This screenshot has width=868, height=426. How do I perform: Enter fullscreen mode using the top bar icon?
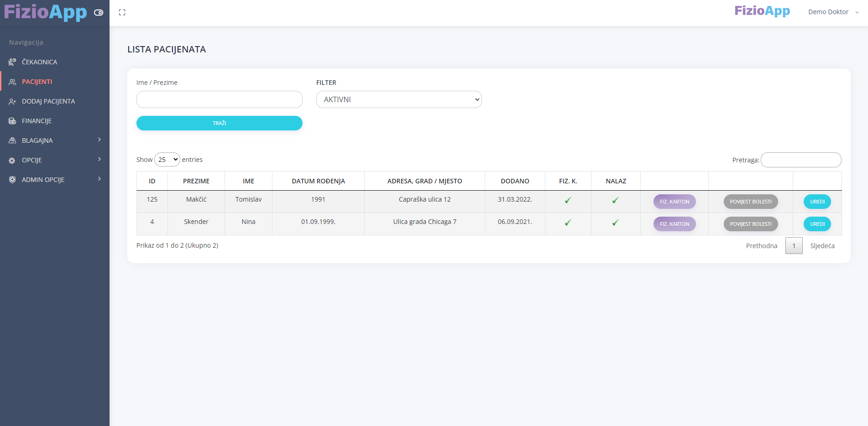(x=122, y=12)
